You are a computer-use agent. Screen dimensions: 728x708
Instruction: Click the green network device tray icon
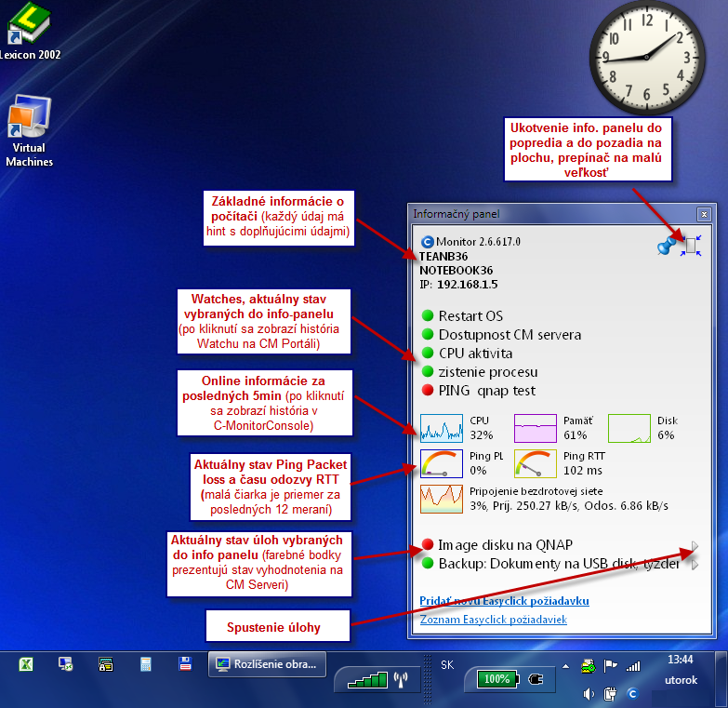pos(589,667)
